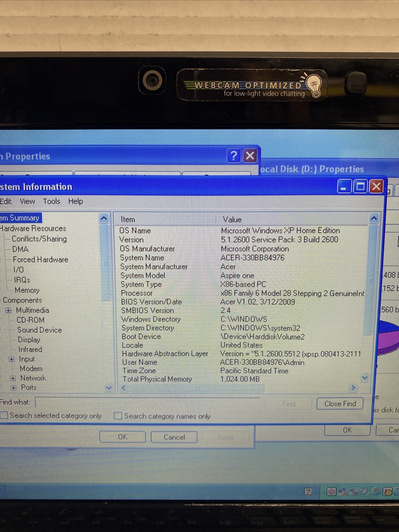Image resolution: width=399 pixels, height=532 pixels.
Task: Click the horizontal scroll left arrow
Action: point(124,388)
